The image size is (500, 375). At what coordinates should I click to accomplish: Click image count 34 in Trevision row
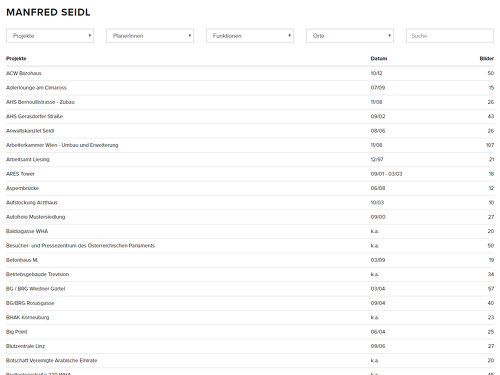pyautogui.click(x=491, y=274)
